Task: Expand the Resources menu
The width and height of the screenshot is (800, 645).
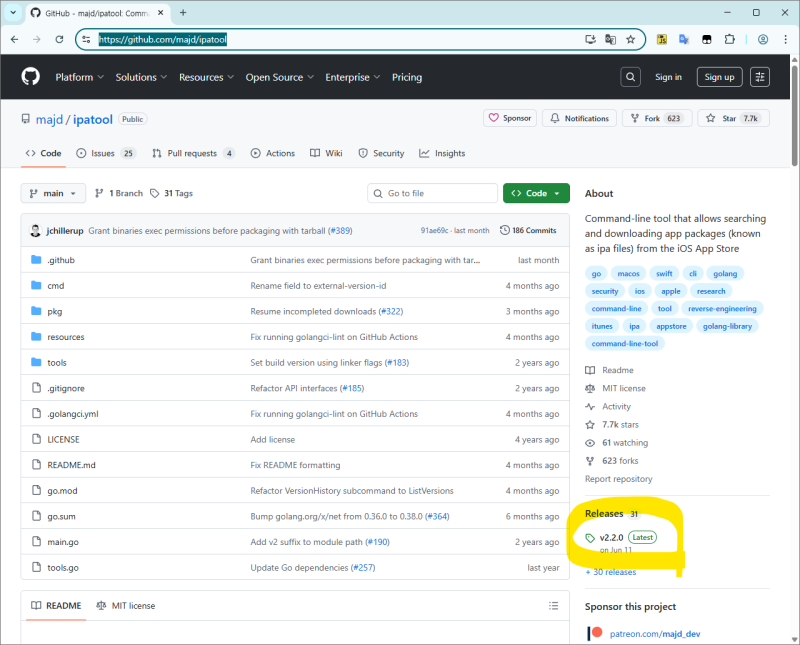Action: click(x=207, y=77)
